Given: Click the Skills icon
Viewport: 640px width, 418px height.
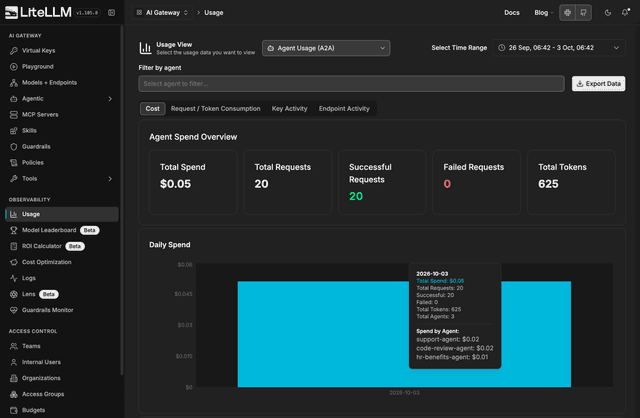Looking at the screenshot, I should click(13, 131).
